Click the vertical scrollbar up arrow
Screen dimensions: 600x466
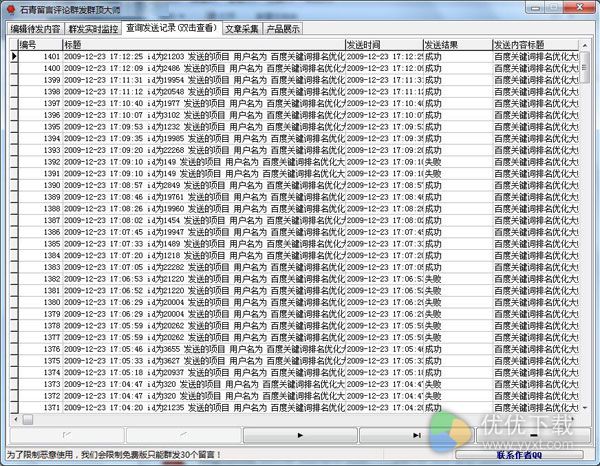[585, 46]
